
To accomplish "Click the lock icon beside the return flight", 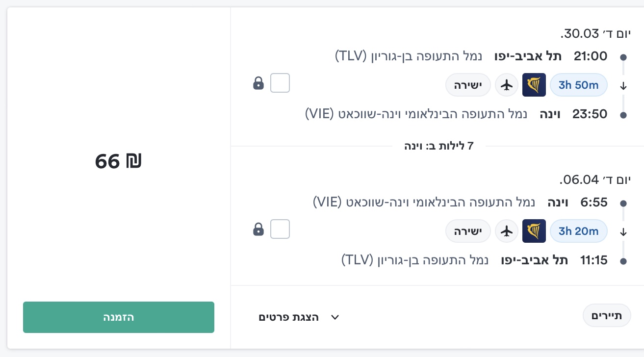I will tap(258, 229).
